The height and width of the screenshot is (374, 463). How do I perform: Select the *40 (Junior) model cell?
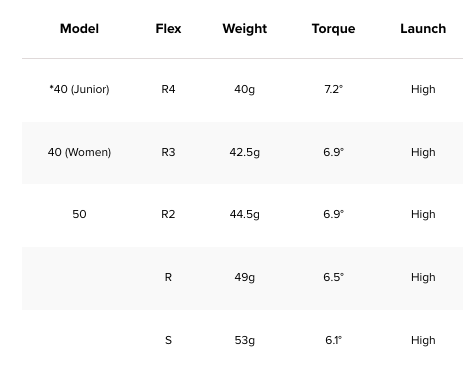[x=79, y=89]
